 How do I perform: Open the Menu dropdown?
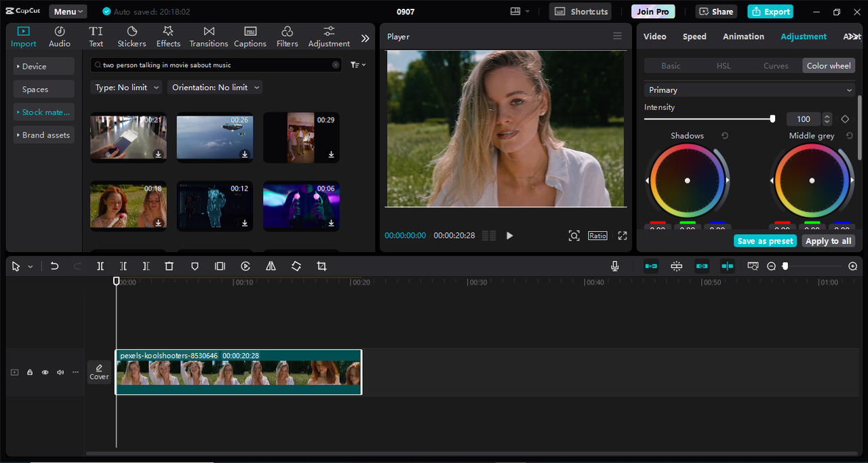pyautogui.click(x=68, y=12)
